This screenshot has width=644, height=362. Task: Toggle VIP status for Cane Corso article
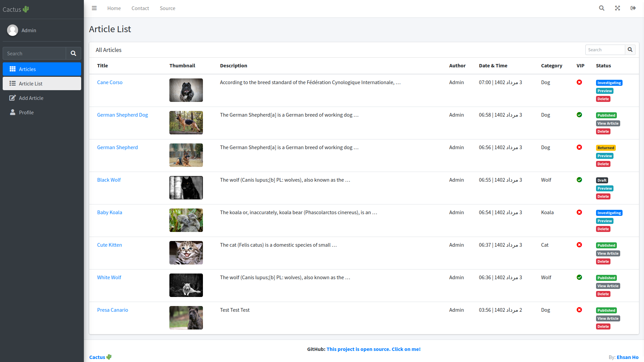pyautogui.click(x=579, y=82)
